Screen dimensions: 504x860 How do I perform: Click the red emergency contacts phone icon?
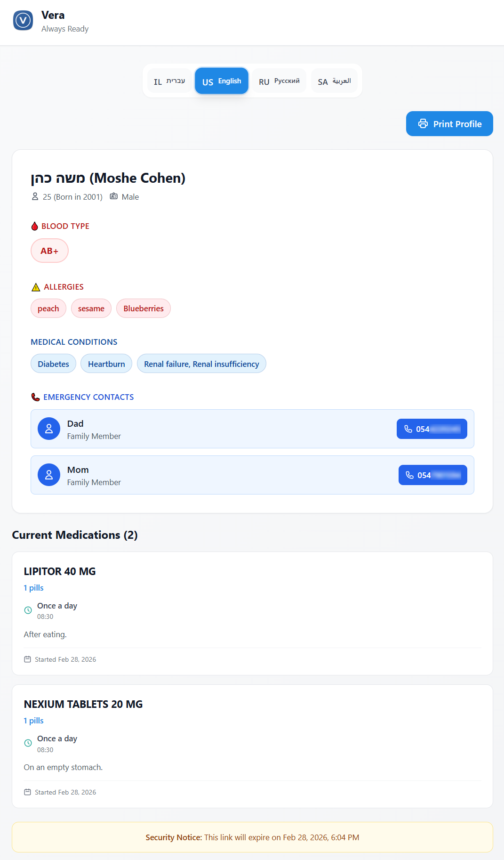pos(35,397)
